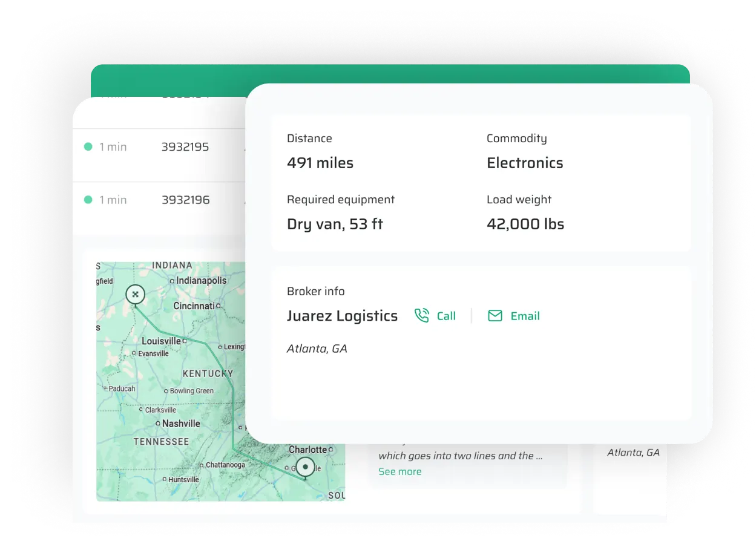This screenshot has width=756, height=547.
Task: Select the Dry van, 53 ft equipment value
Action: (x=335, y=224)
